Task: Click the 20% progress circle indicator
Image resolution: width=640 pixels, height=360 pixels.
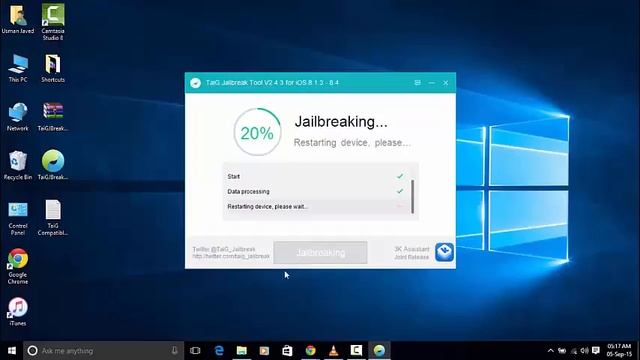Action: point(257,132)
